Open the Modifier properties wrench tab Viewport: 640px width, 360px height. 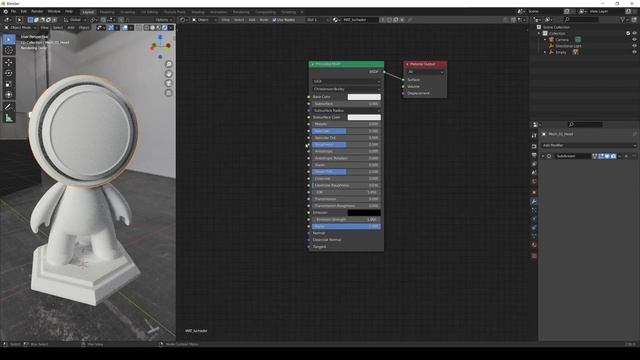[x=534, y=201]
